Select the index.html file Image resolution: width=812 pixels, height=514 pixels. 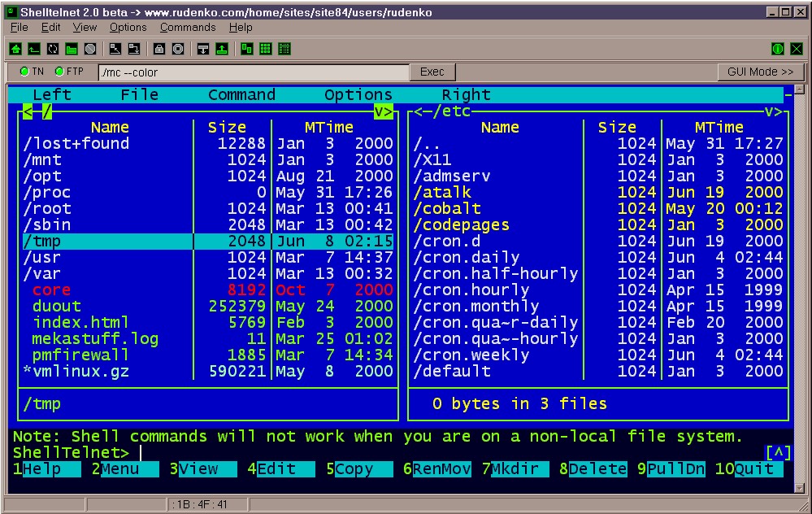pyautogui.click(x=208, y=323)
